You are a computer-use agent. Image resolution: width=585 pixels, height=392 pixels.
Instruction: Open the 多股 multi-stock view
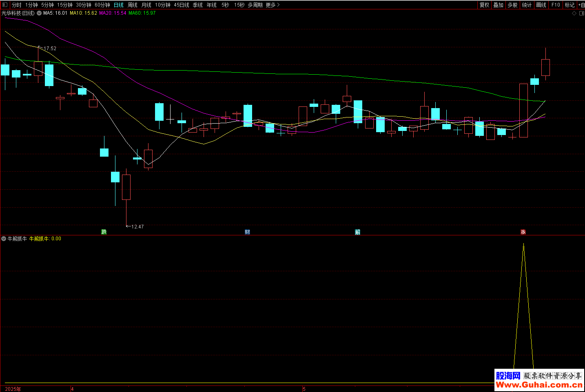(512, 5)
